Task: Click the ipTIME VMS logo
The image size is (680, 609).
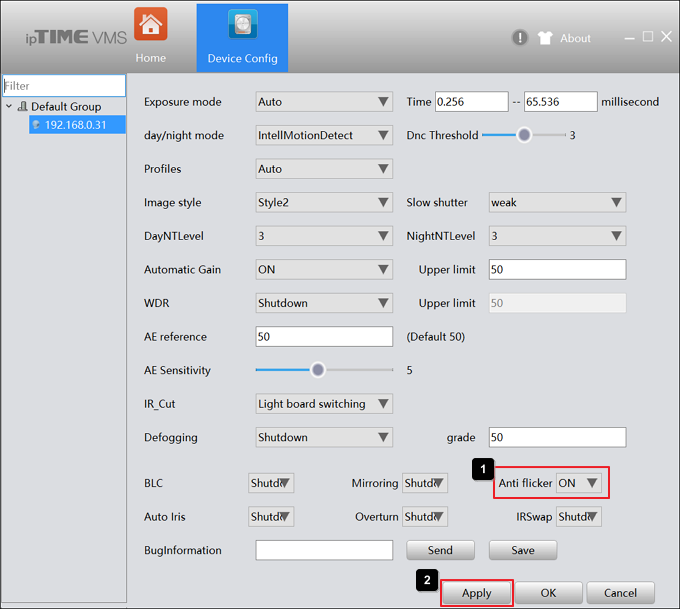Action: [76, 37]
